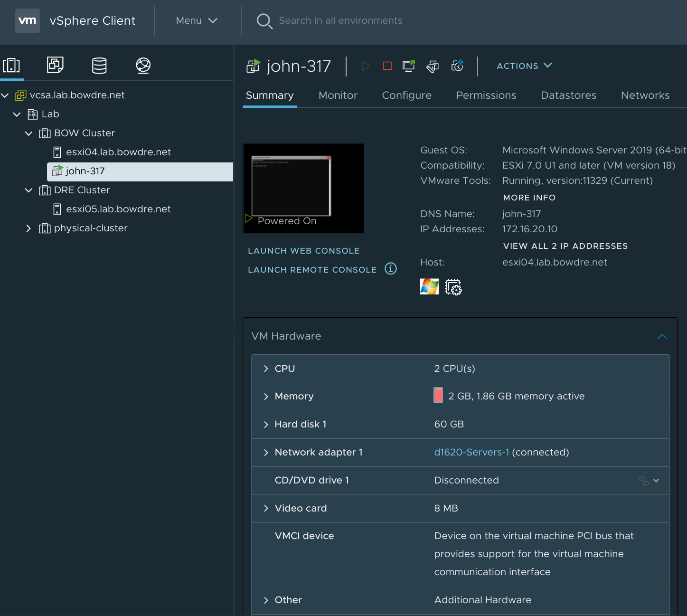Click the 2 CPU(s) value
This screenshot has height=616, width=687.
(x=454, y=369)
